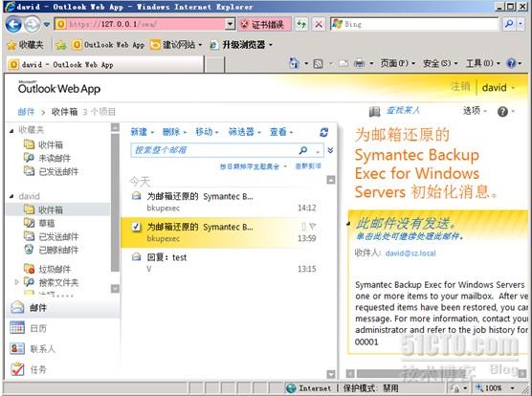Open the Tools (工具) menu

[x=483, y=63]
